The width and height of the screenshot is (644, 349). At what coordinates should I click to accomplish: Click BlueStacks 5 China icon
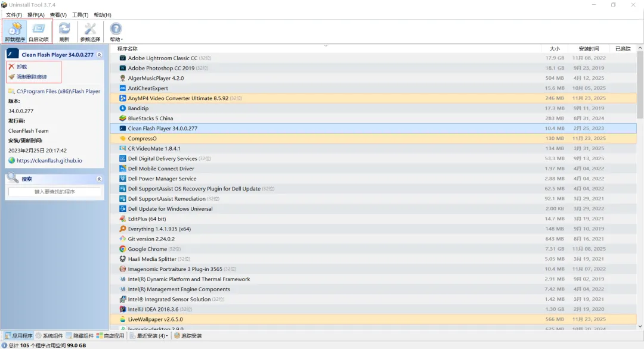point(122,118)
